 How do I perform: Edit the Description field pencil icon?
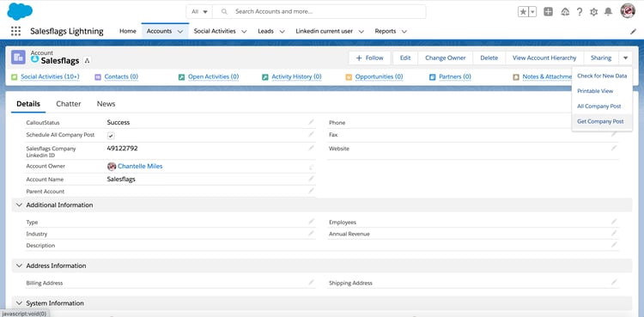614,245
